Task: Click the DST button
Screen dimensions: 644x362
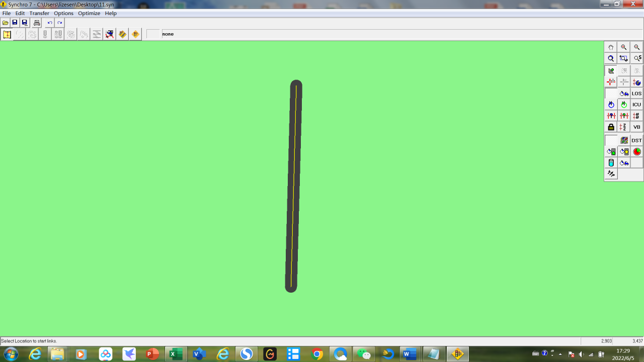Action: click(637, 140)
